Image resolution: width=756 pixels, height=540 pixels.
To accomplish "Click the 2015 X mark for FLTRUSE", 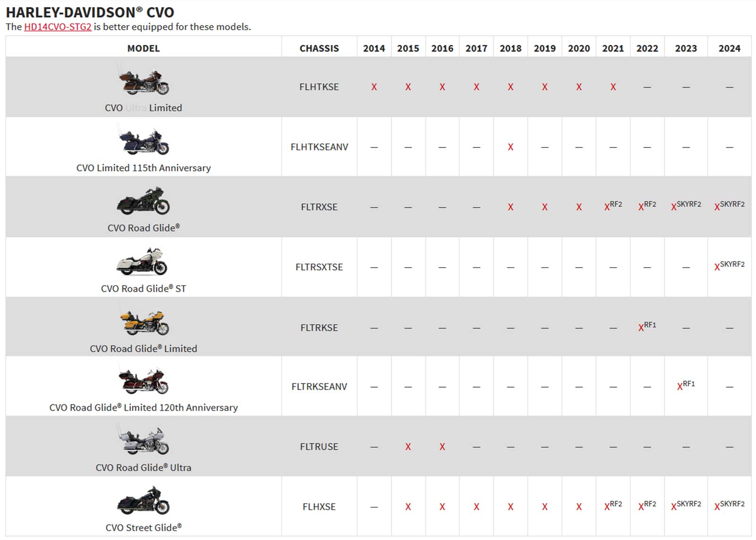I will 408,447.
